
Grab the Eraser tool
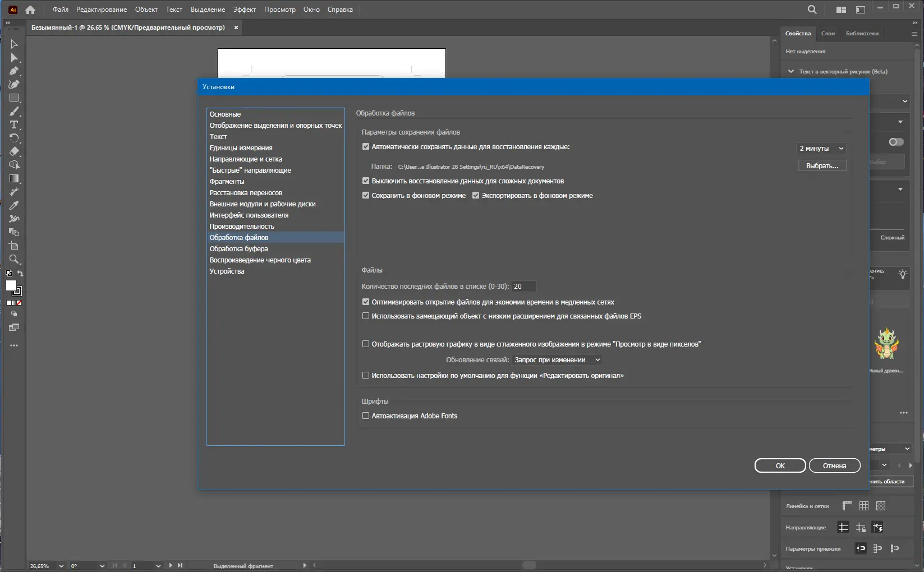[13, 151]
